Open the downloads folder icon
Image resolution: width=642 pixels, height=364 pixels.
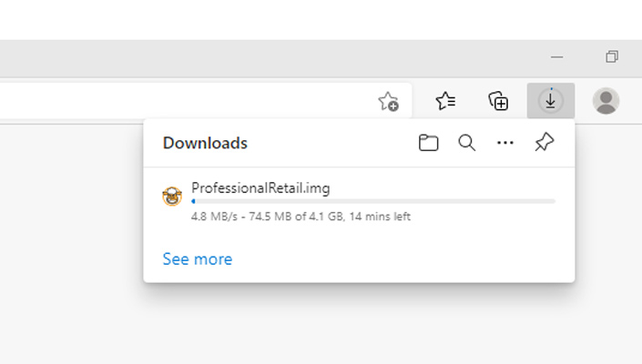[428, 143]
